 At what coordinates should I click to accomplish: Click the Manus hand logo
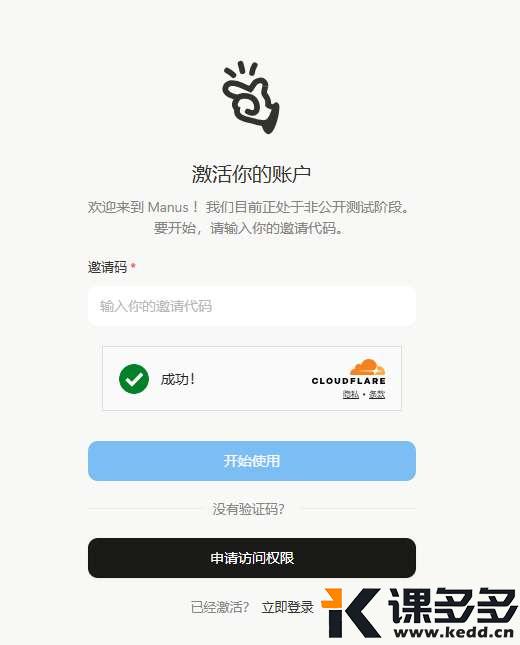point(251,97)
